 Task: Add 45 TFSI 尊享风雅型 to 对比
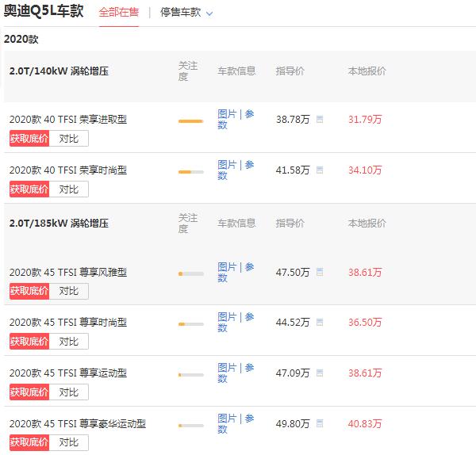69,291
